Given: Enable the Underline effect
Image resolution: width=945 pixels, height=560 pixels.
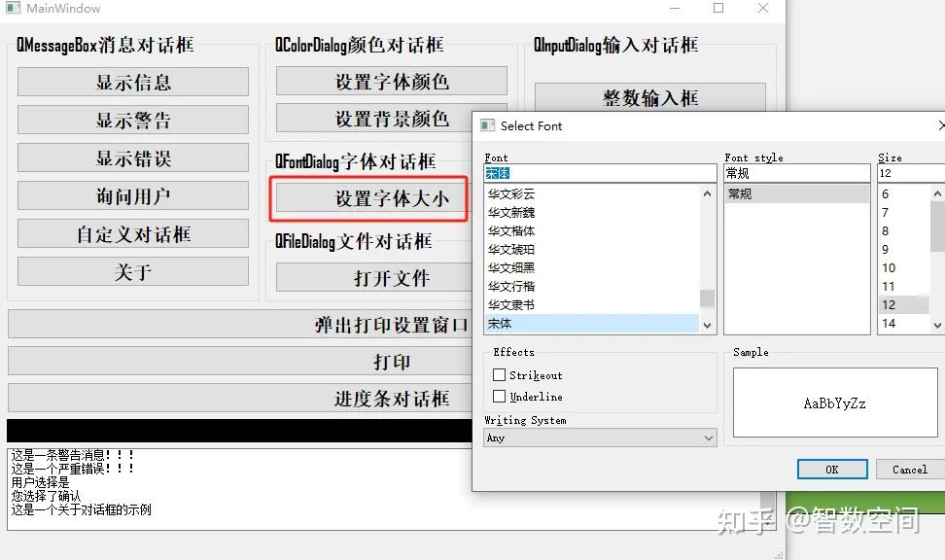Looking at the screenshot, I should point(498,397).
